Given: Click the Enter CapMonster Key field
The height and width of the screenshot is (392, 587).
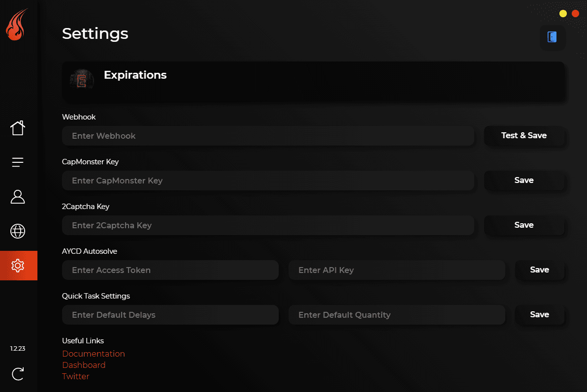Looking at the screenshot, I should click(268, 181).
